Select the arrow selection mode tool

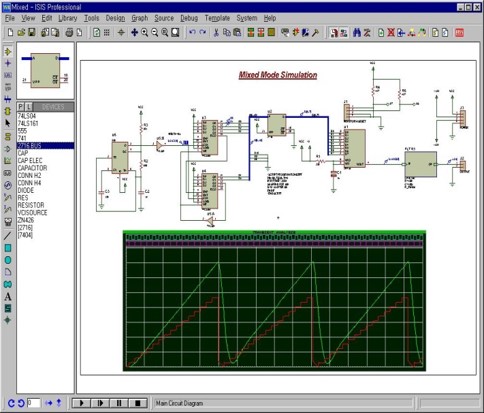click(x=8, y=123)
